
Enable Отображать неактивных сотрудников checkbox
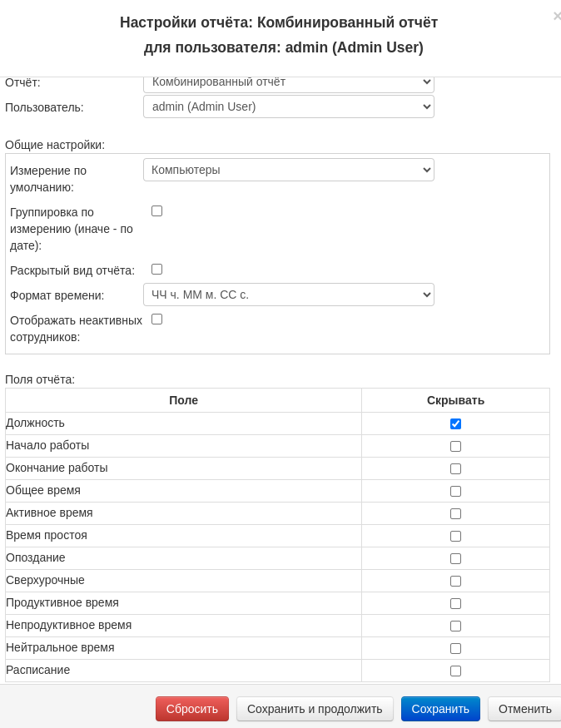click(x=156, y=319)
